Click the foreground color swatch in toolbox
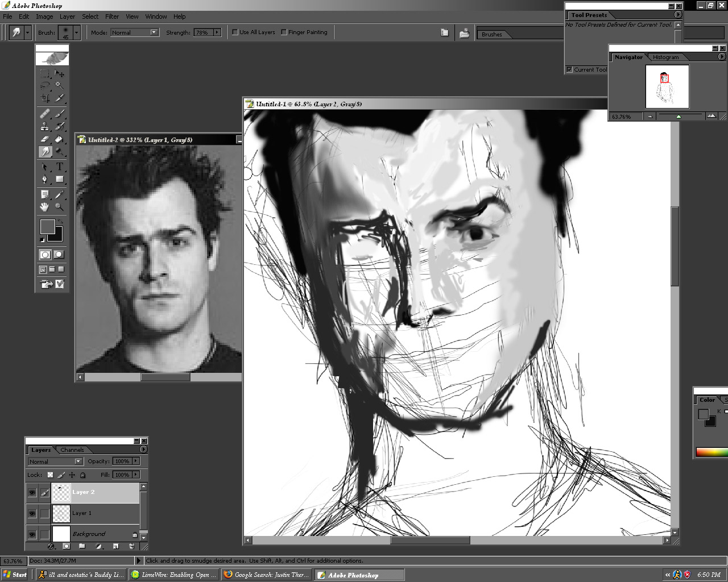The image size is (728, 582). tap(47, 227)
